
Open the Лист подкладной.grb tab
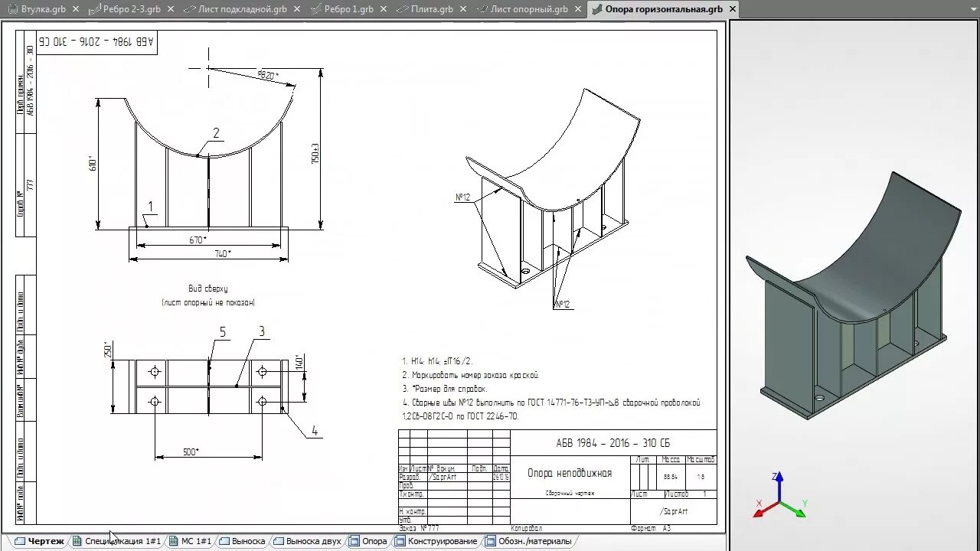pos(242,9)
